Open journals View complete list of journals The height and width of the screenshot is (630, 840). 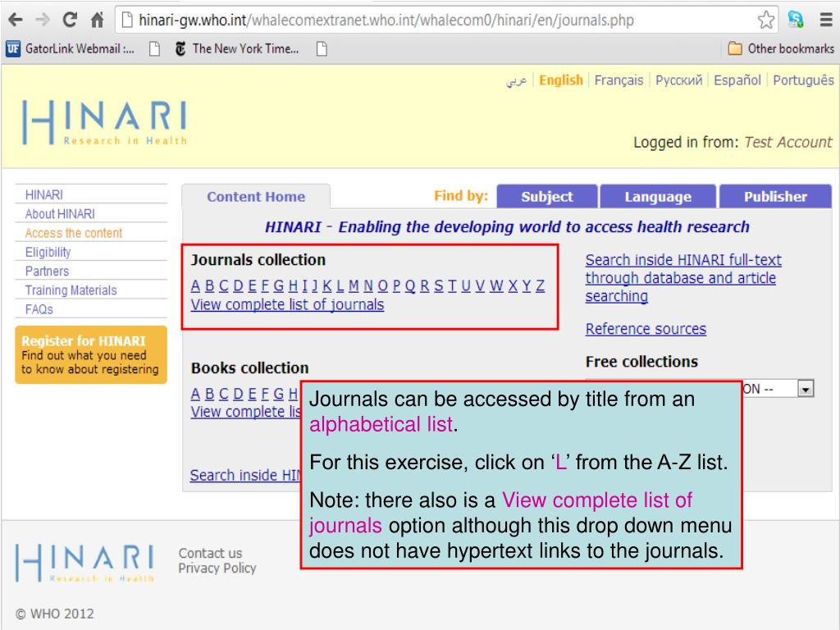[x=287, y=305]
